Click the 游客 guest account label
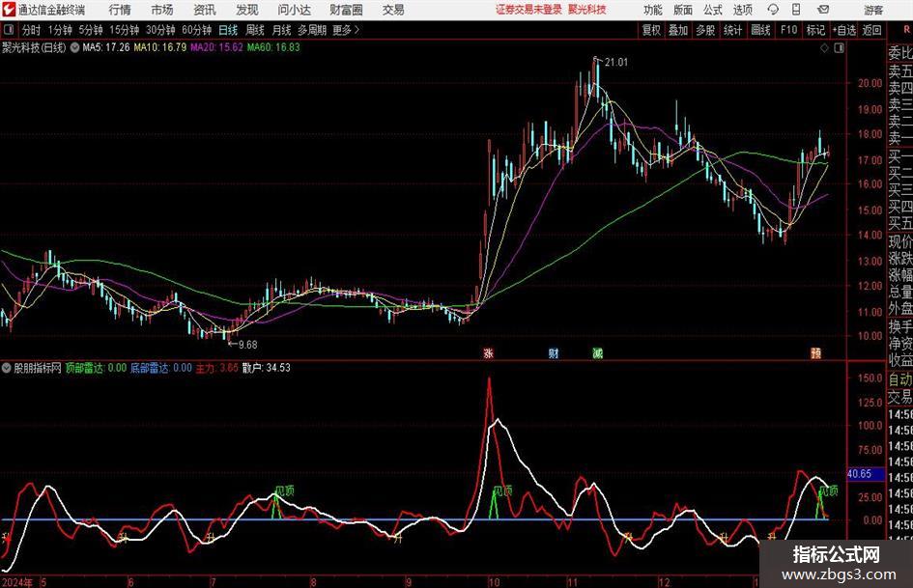Screen dimensions: 913x588 pyautogui.click(x=873, y=10)
